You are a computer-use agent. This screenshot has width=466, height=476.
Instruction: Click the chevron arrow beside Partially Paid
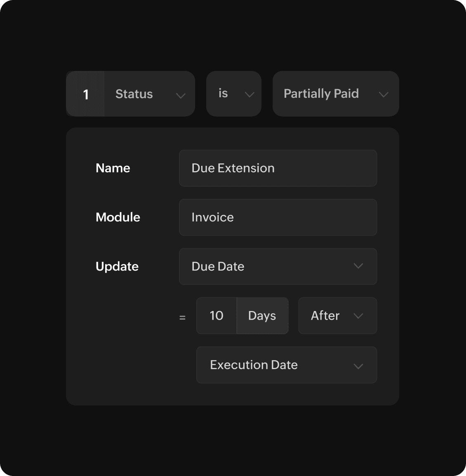383,94
